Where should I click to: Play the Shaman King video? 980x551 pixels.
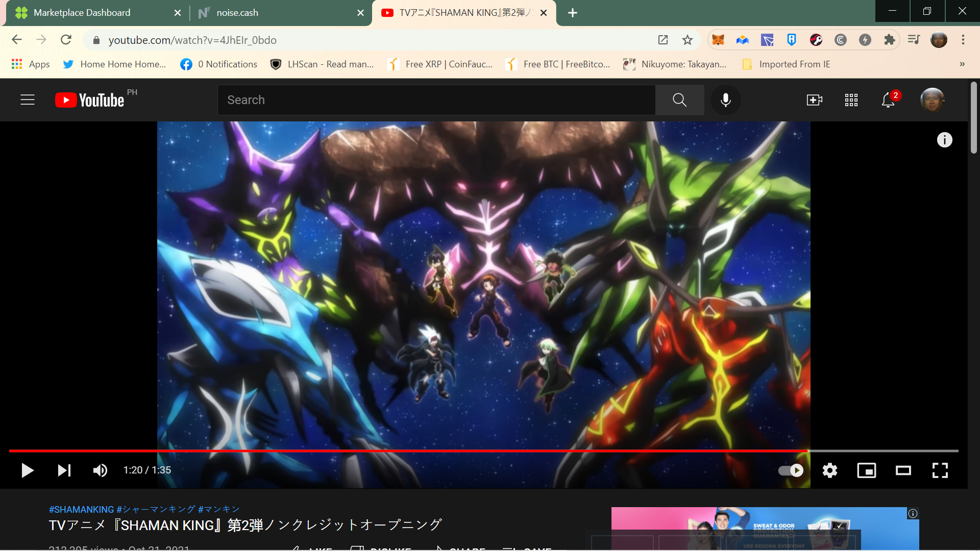(x=28, y=470)
